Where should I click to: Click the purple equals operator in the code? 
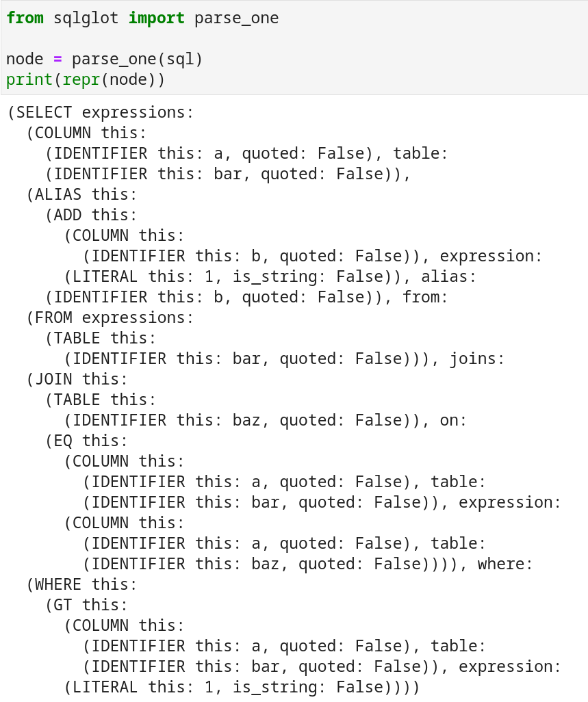pos(58,60)
